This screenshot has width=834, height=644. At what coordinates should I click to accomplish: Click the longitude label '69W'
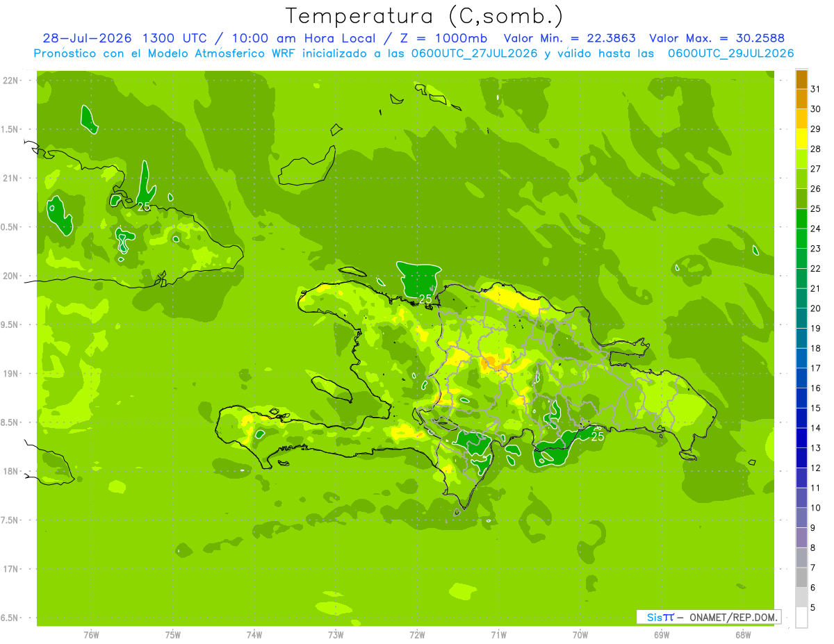(662, 635)
